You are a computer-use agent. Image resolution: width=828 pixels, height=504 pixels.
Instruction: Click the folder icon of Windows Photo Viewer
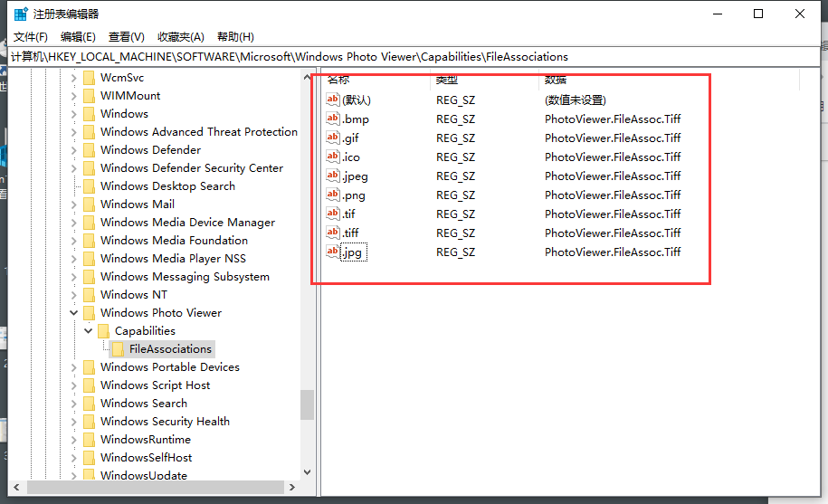pos(90,312)
